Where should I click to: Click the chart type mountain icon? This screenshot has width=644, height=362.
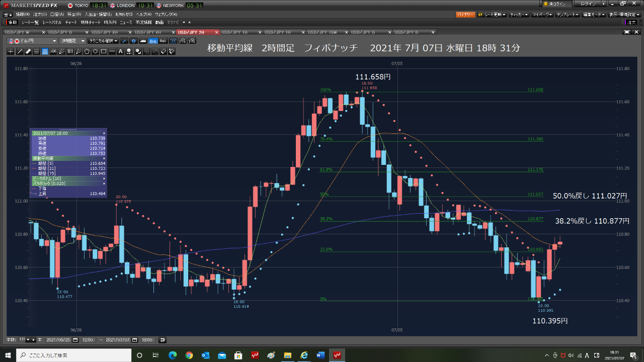coord(143,41)
